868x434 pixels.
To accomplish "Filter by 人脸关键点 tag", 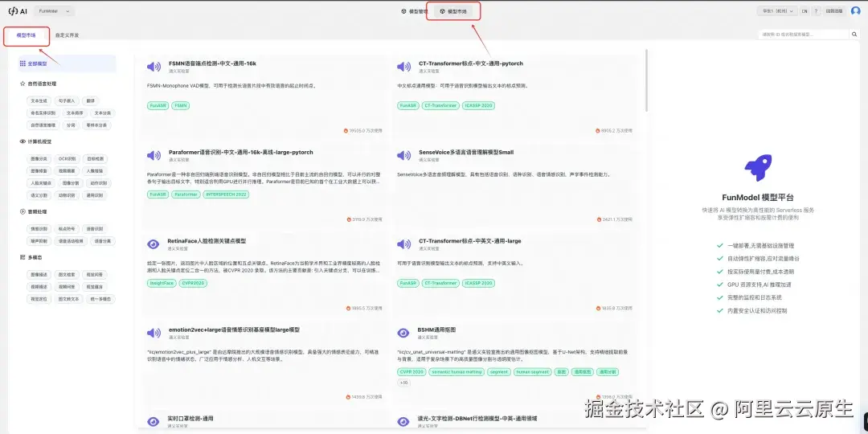I will click(40, 182).
